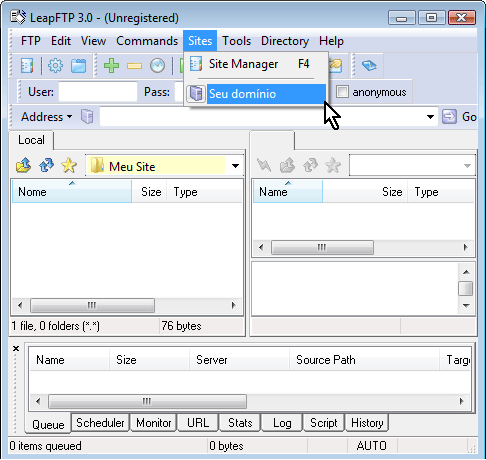The image size is (486, 460).
Task: Click the remote parent folder icon
Action: 287,165
